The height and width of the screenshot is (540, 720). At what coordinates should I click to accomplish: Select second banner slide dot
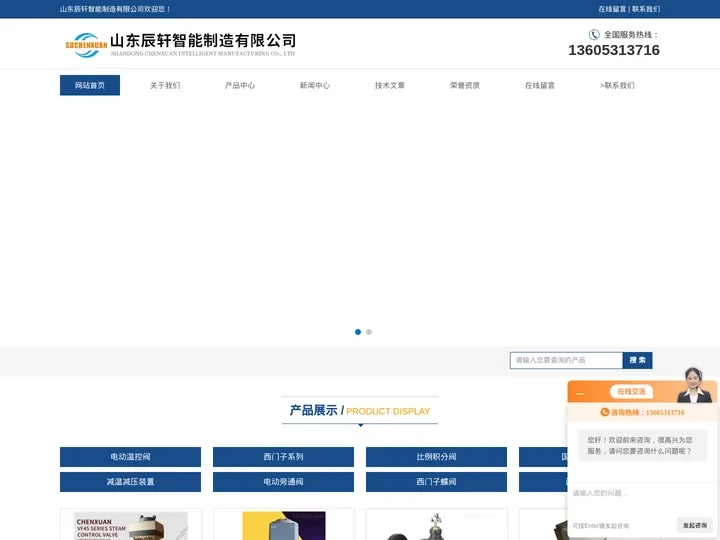[369, 332]
